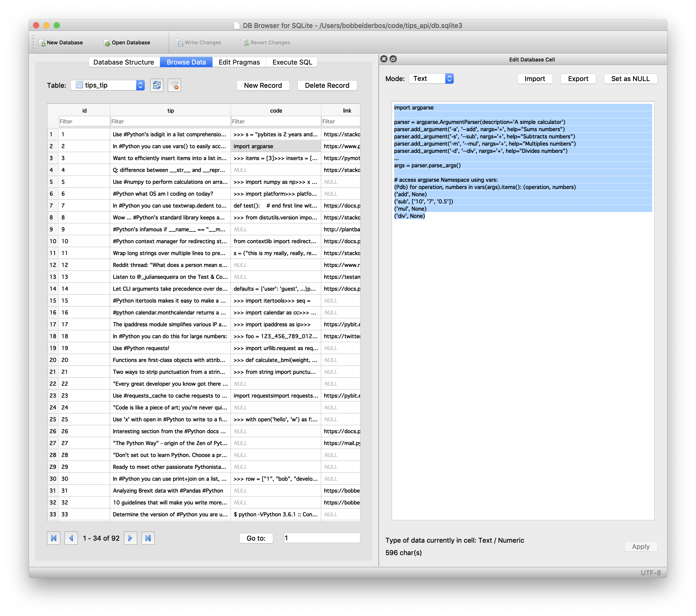Click the tip column filter field
The image size is (696, 616).
(170, 121)
